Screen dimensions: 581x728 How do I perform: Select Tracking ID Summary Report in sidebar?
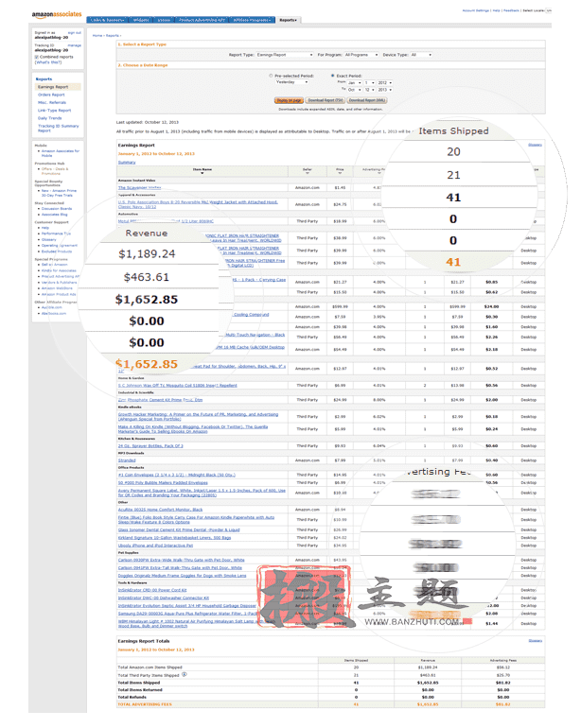[58, 129]
